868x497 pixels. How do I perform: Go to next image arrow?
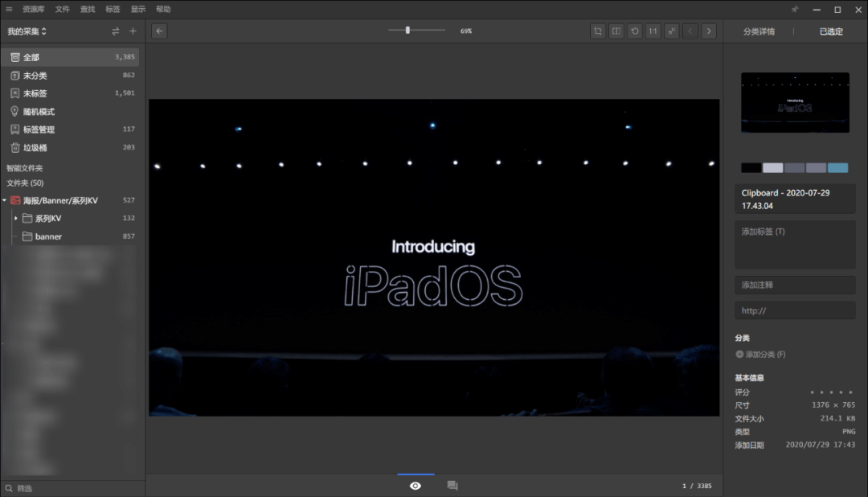[x=709, y=31]
